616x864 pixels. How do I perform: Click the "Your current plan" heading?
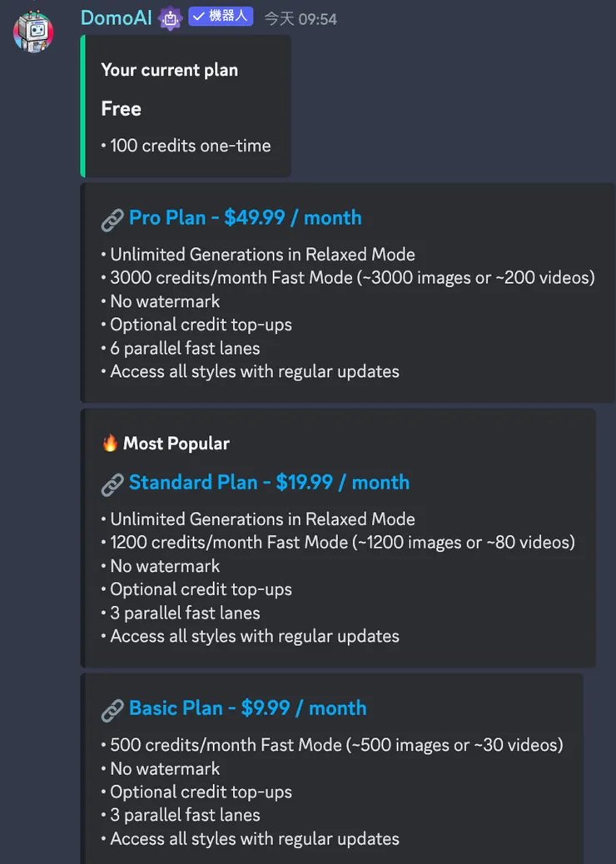coord(169,70)
